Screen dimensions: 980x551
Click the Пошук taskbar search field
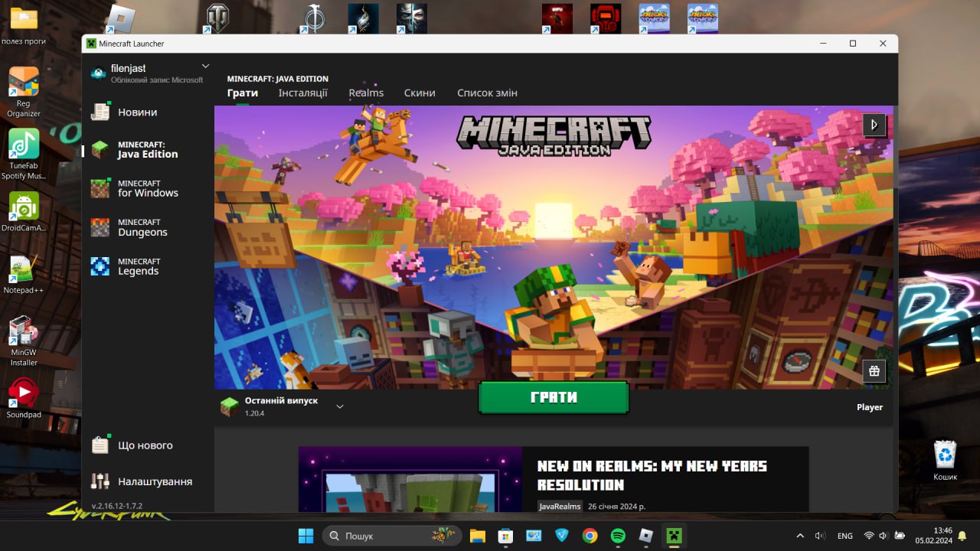pyautogui.click(x=391, y=536)
